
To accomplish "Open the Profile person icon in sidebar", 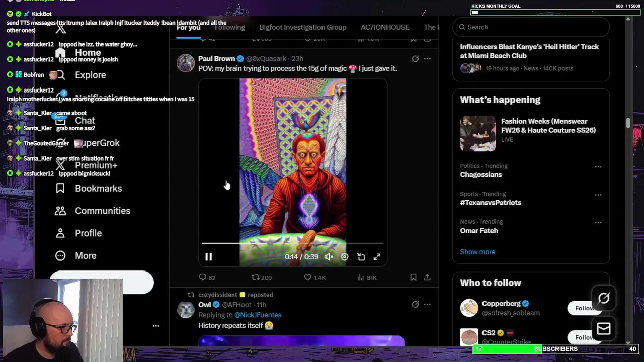I will [x=60, y=233].
